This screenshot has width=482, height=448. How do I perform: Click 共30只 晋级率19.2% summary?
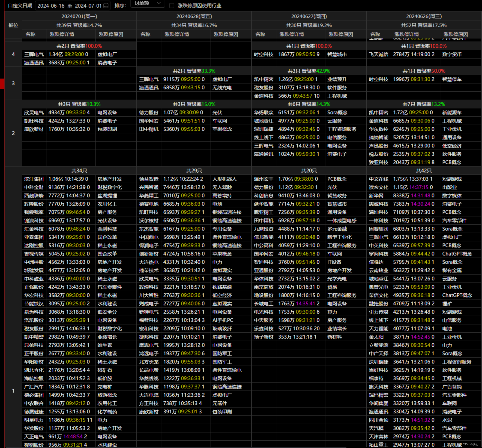tap(309, 25)
